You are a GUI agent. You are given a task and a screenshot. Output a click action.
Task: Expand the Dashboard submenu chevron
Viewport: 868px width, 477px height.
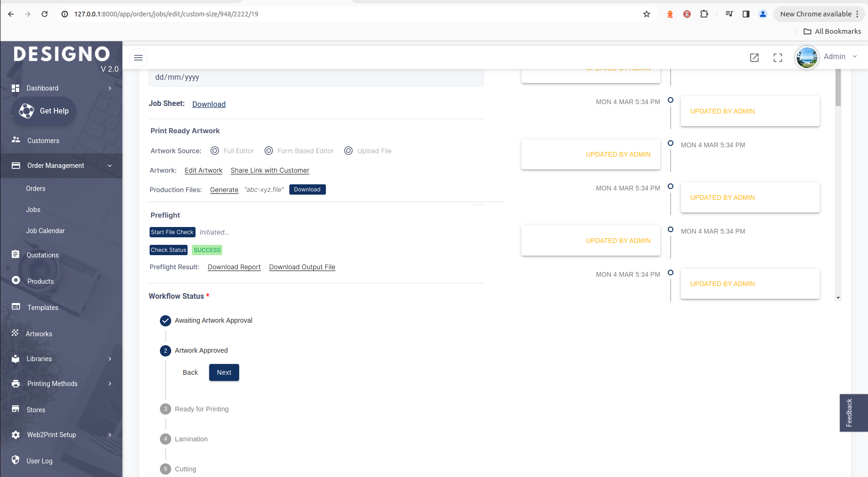(110, 88)
